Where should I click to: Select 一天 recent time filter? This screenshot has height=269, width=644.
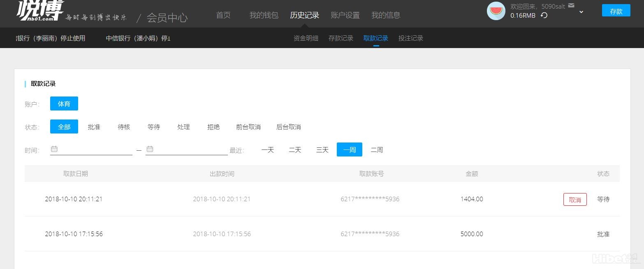pyautogui.click(x=267, y=150)
